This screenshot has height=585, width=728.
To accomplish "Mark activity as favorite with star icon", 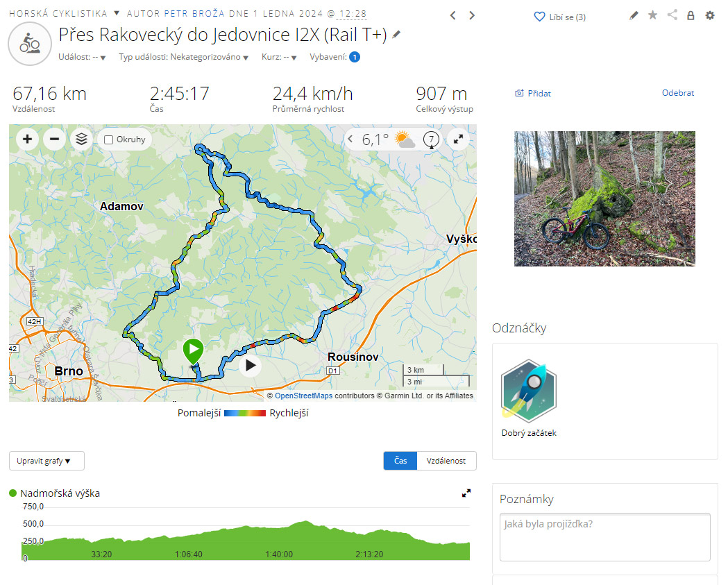I will tap(653, 15).
